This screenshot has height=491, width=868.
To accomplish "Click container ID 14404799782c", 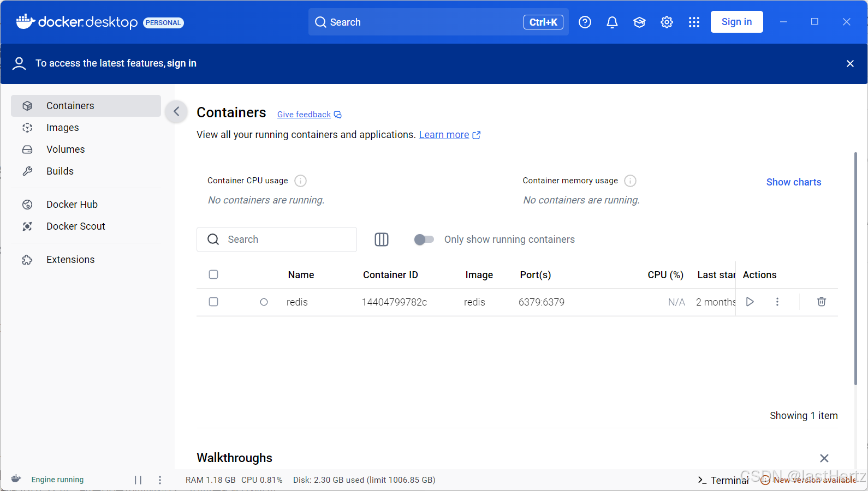I will [394, 302].
